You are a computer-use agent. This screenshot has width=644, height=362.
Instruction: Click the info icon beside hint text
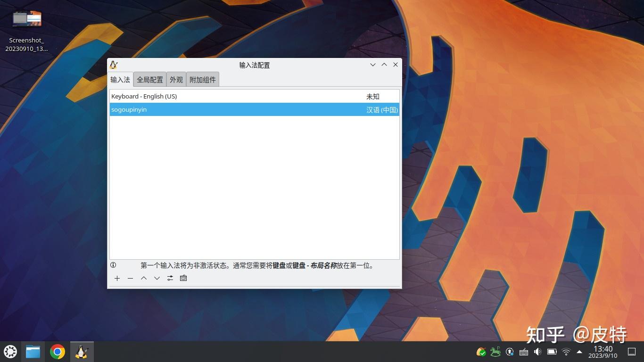click(113, 265)
